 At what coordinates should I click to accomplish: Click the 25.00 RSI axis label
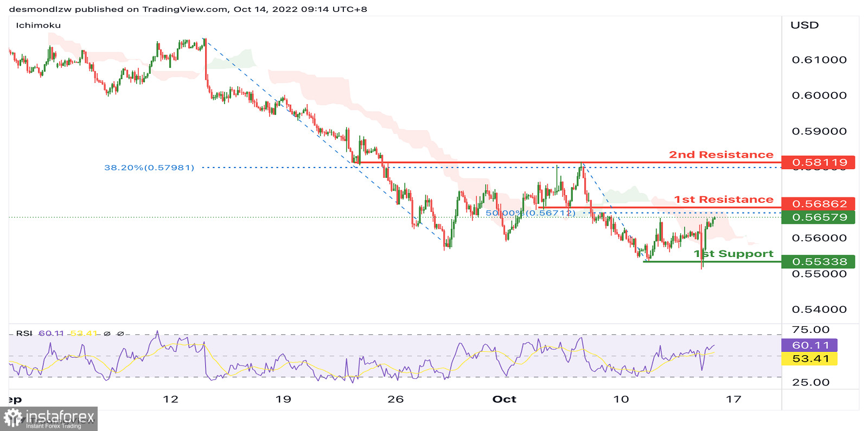pos(810,382)
